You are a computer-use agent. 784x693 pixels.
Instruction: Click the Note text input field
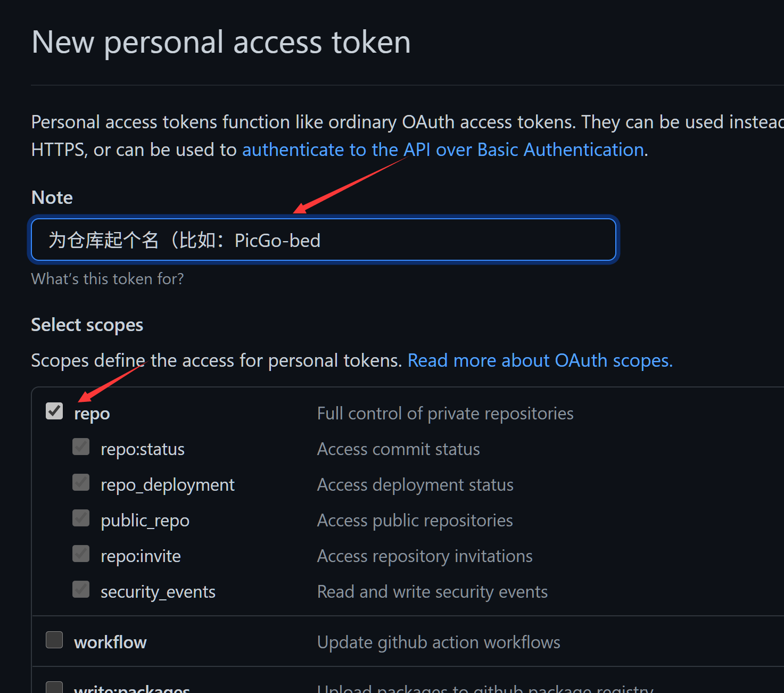(x=324, y=240)
